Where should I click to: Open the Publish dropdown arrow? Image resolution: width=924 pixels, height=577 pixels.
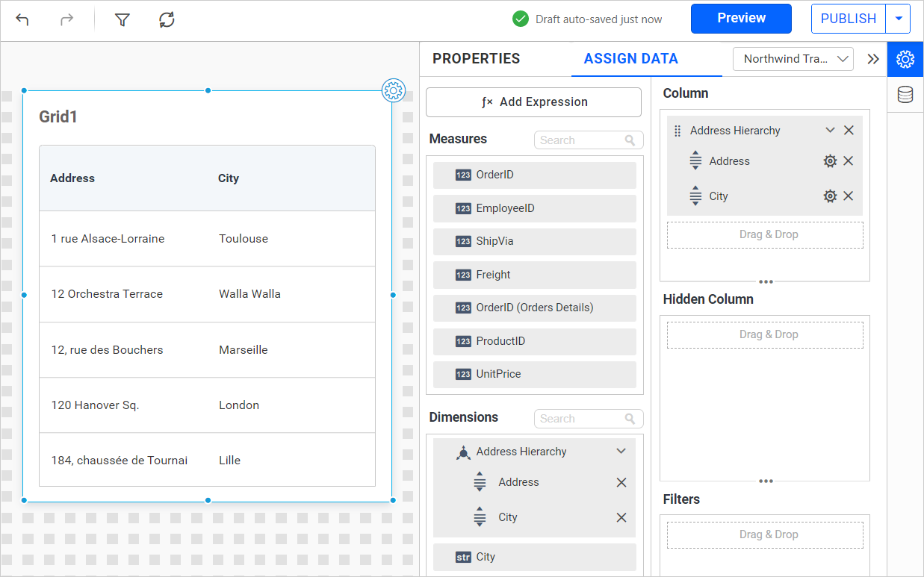pyautogui.click(x=898, y=19)
